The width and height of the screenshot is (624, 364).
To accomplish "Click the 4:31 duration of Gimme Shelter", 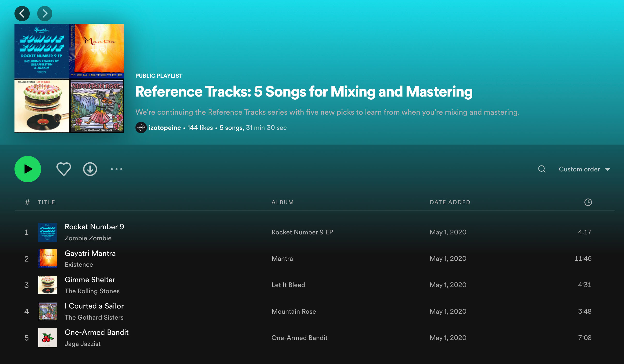I will [x=585, y=285].
